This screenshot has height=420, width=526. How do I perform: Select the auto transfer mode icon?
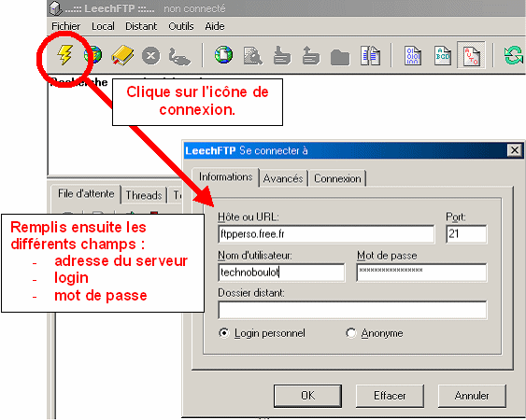point(471,56)
